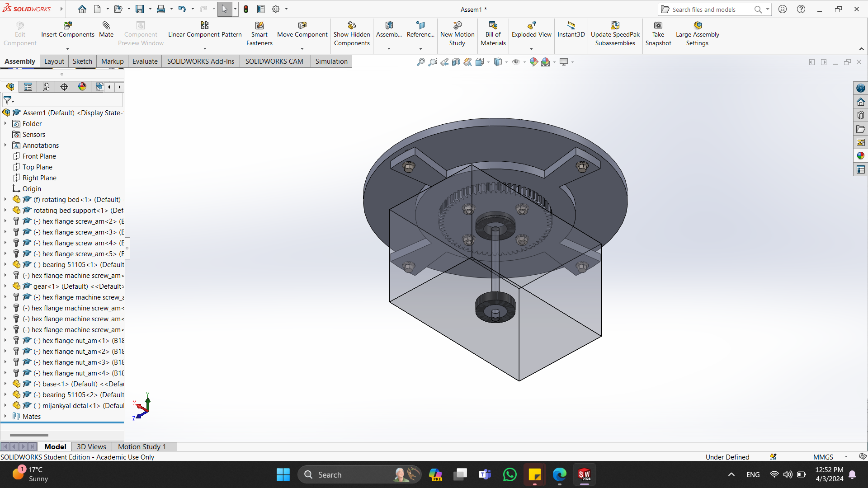Open Windows Start menu
Viewport: 868px width, 488px height.
tap(283, 475)
